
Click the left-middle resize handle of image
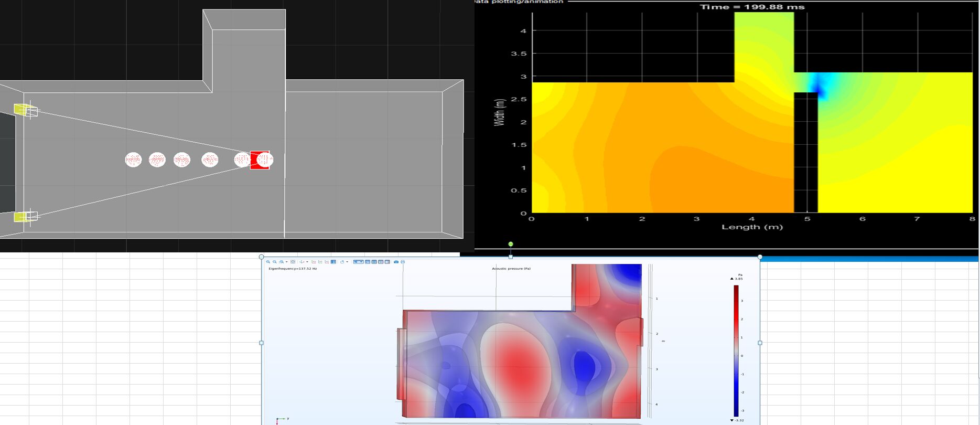click(262, 343)
